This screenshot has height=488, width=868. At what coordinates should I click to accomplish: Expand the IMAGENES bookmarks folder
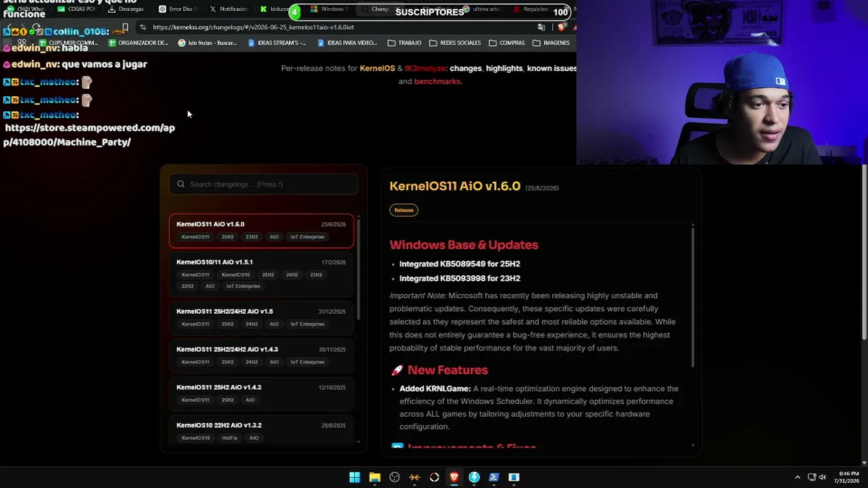551,43
